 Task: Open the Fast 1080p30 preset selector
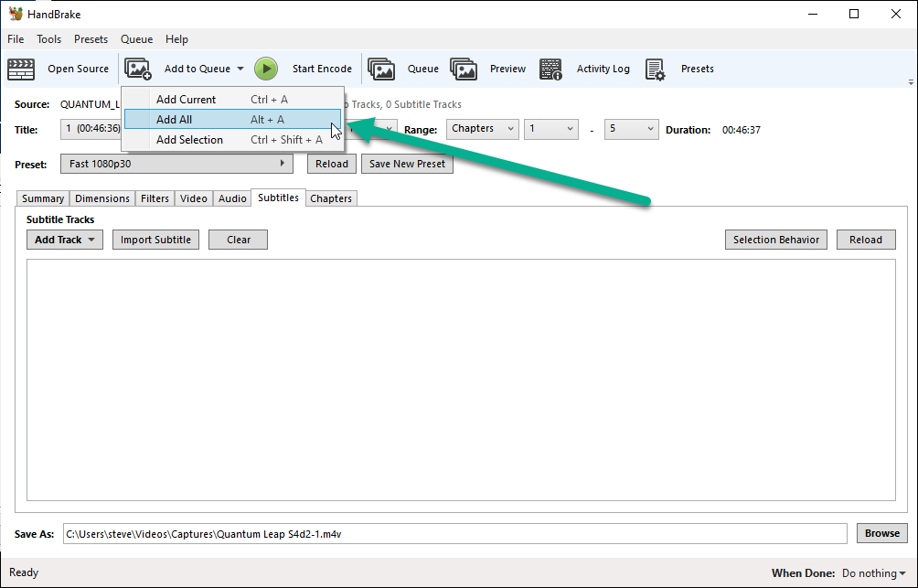coord(176,164)
